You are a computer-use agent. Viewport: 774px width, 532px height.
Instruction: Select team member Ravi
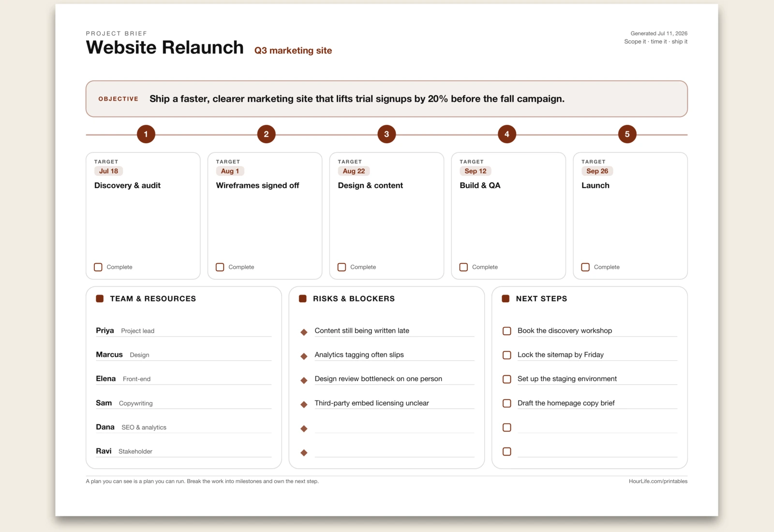point(104,451)
